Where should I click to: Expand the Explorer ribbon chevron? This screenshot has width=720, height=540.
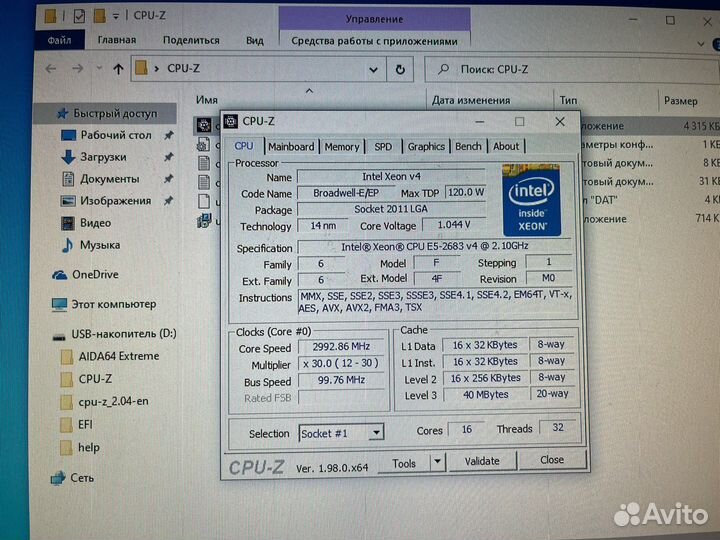[x=701, y=44]
